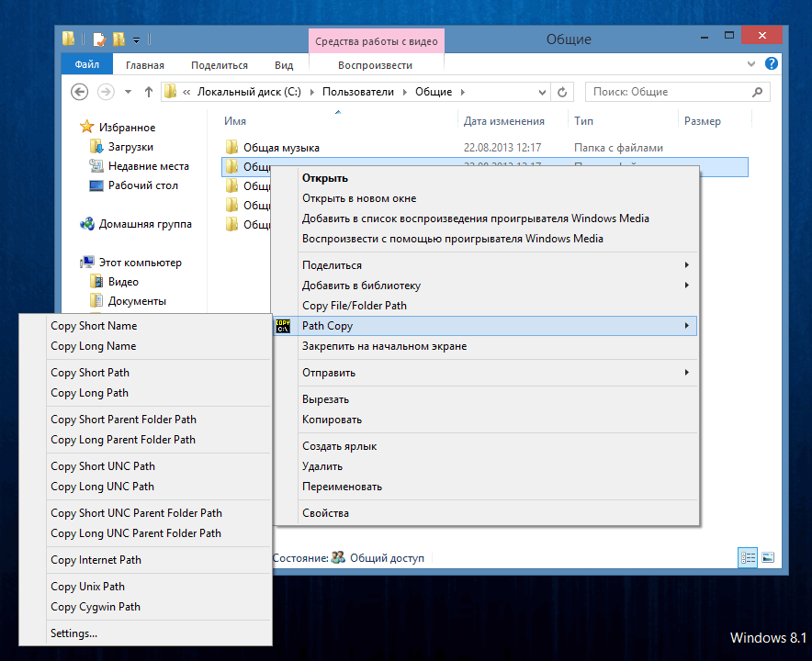
Task: Open the Общая музыка folder
Action: (280, 147)
